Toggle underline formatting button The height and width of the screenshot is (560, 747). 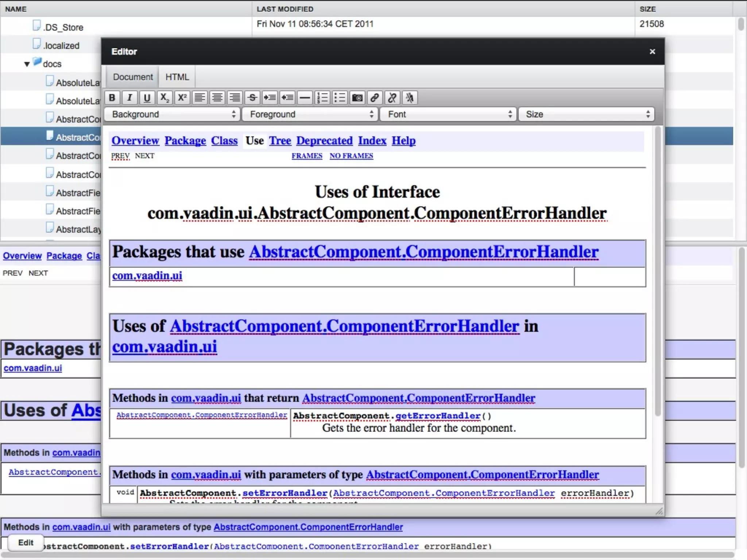147,98
